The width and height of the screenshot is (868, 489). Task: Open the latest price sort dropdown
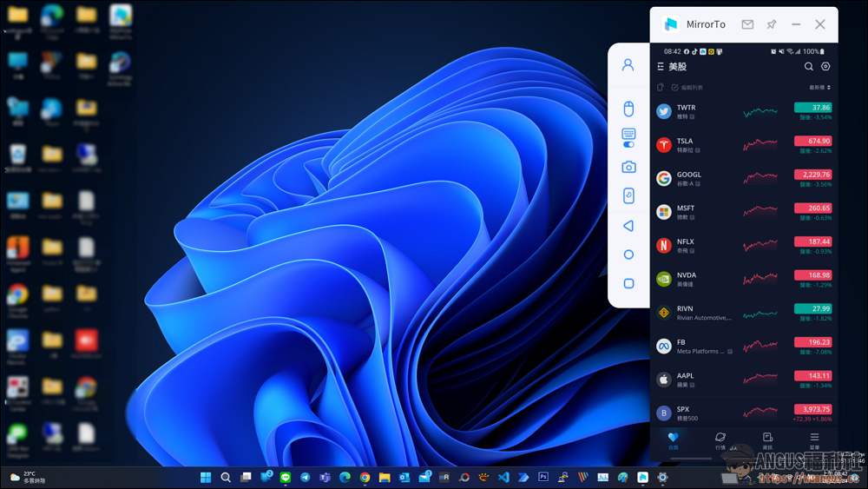coord(820,88)
